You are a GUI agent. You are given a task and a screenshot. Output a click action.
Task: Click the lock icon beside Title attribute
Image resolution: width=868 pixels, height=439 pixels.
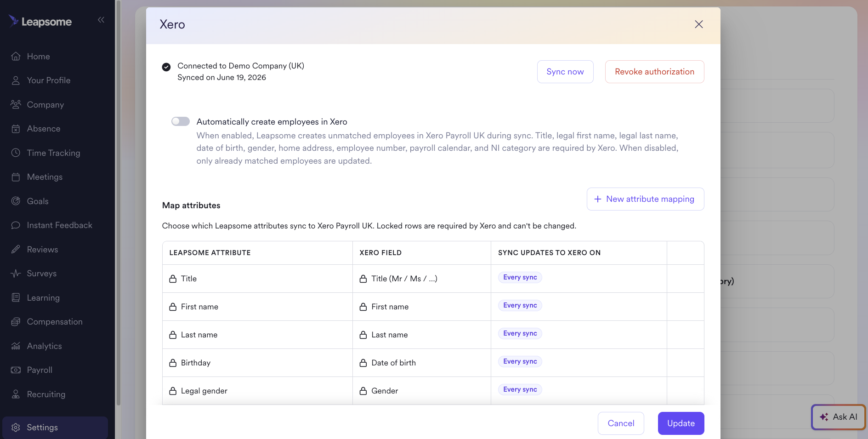(173, 279)
